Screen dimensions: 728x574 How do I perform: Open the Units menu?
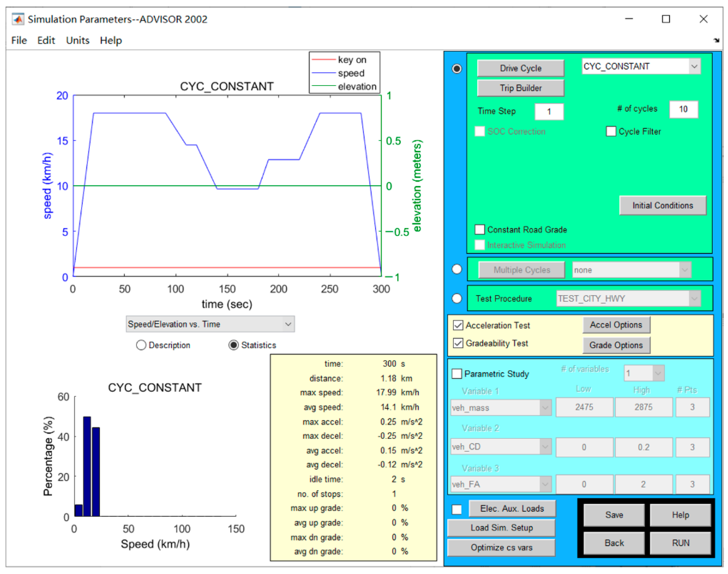[77, 40]
